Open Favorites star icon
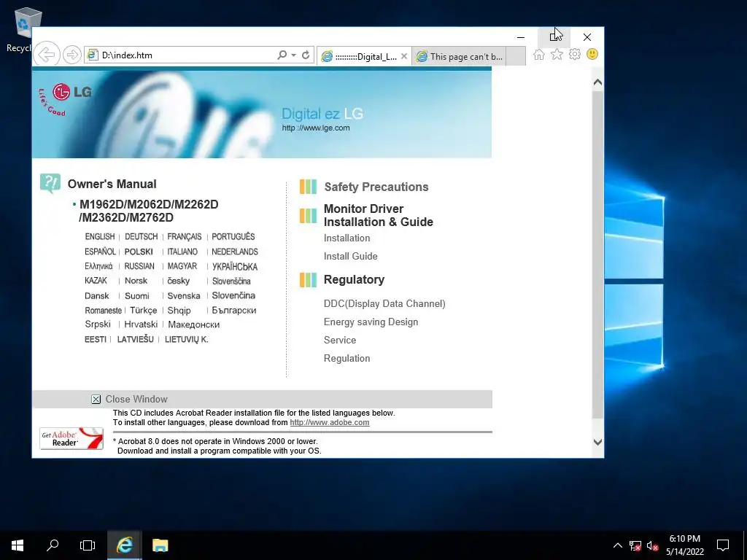The width and height of the screenshot is (747, 560). click(x=557, y=54)
